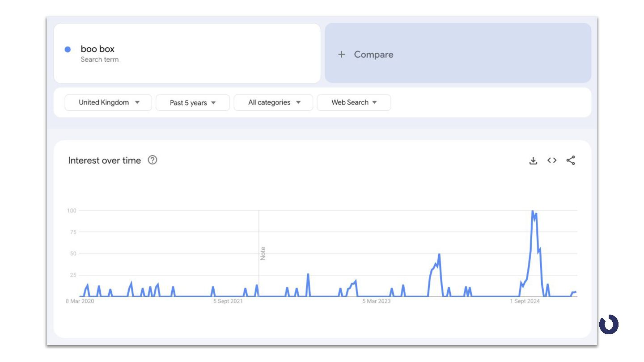The image size is (644, 362).
Task: Click the Note marker on chart
Action: coord(263,253)
